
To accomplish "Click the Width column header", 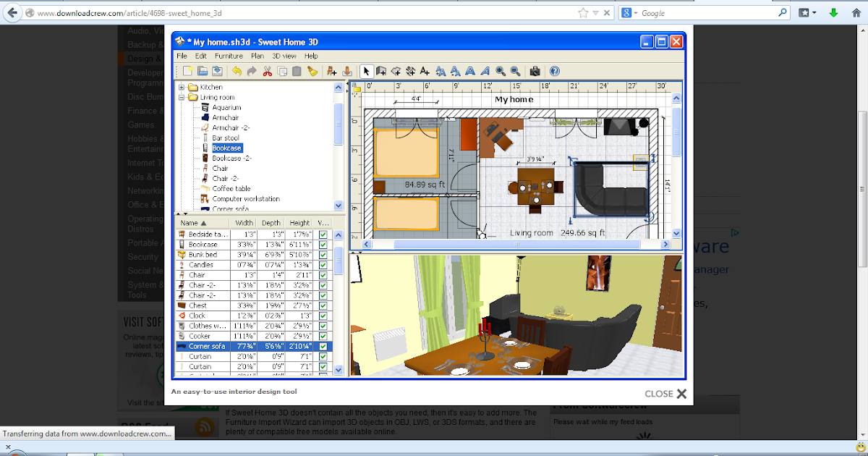I will (244, 223).
